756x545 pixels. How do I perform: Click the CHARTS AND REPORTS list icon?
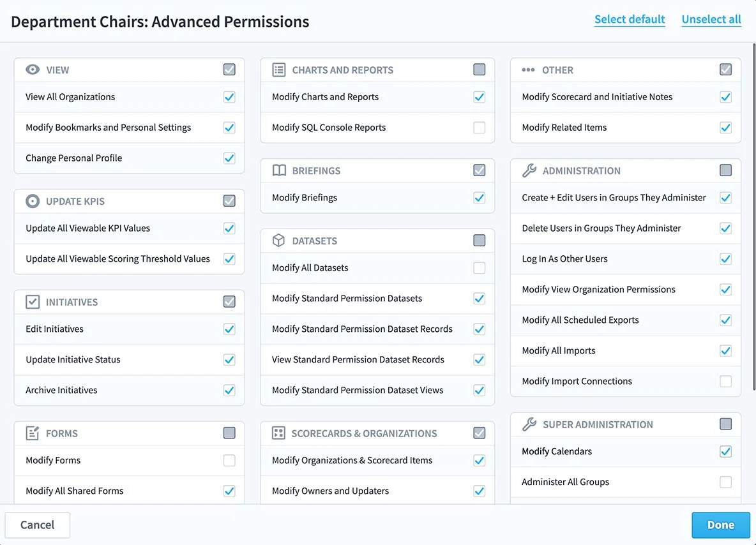tap(279, 70)
